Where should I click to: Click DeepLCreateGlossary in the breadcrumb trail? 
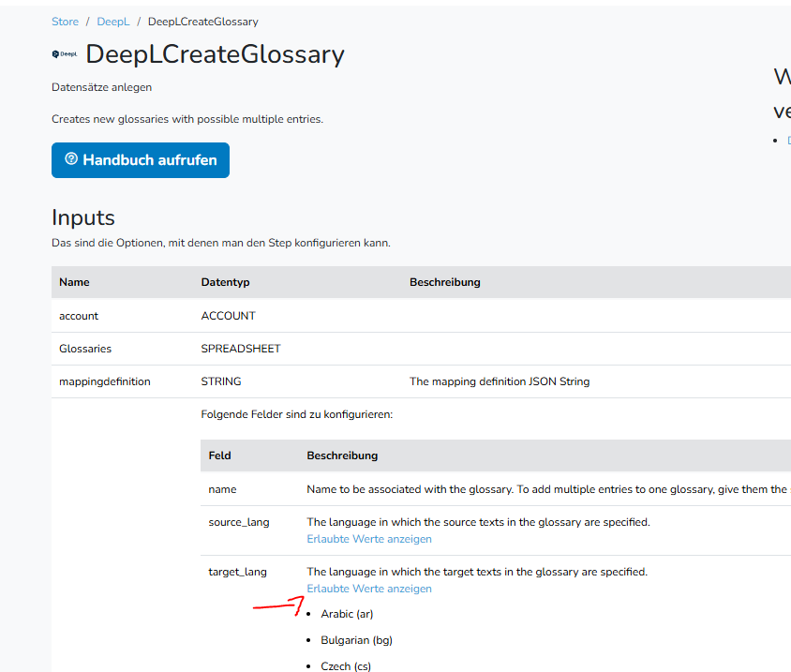(202, 22)
